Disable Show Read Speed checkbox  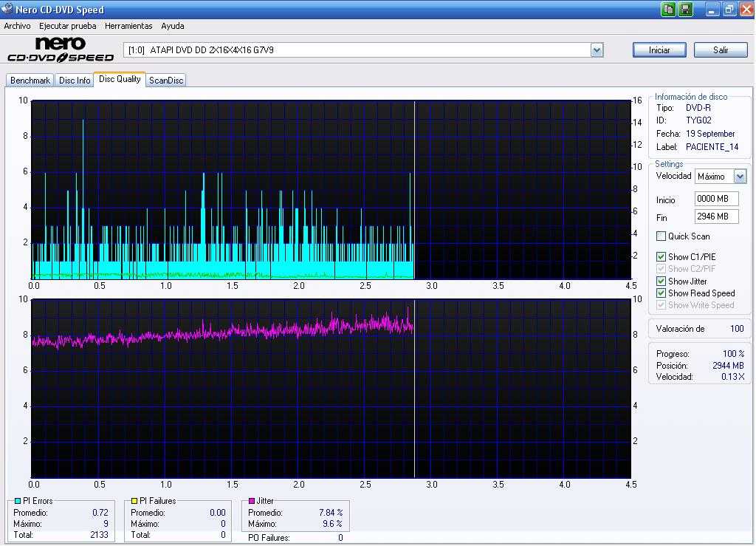tap(661, 293)
